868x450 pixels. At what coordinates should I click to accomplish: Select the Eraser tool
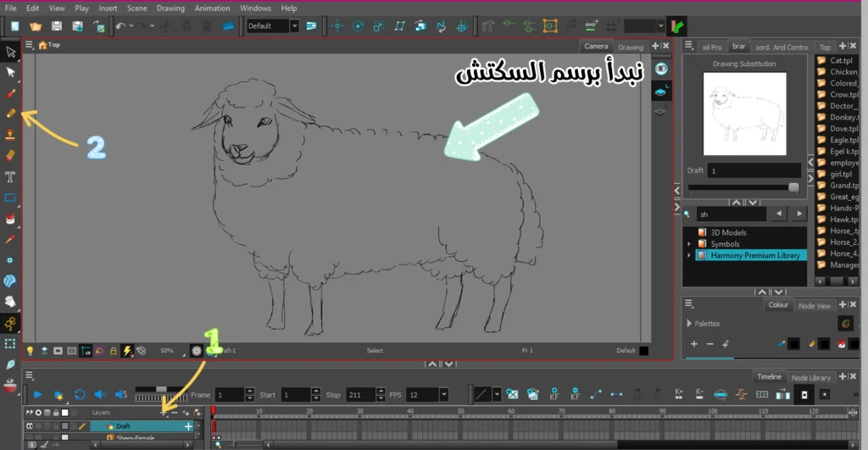[x=10, y=156]
